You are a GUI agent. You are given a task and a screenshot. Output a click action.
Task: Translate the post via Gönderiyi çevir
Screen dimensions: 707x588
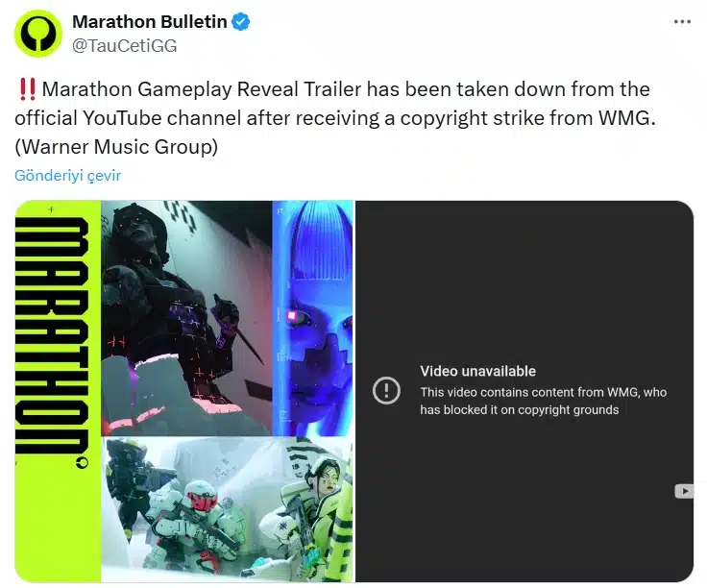67,176
